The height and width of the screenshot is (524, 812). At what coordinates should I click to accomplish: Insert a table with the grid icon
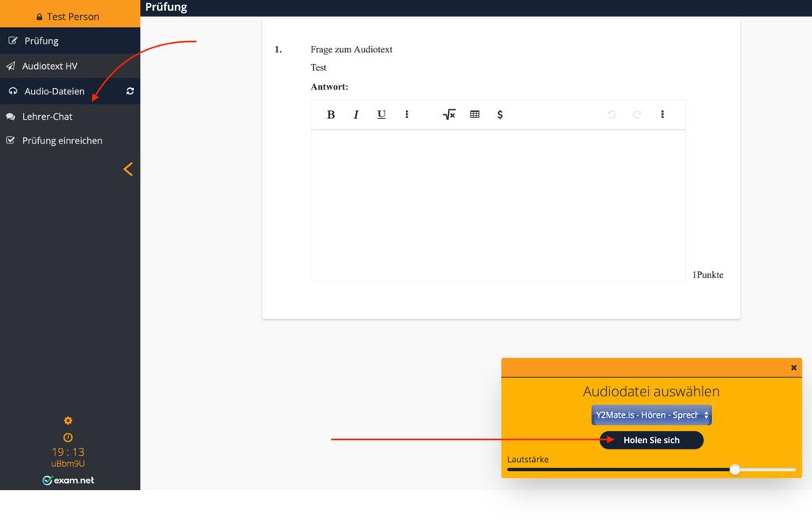pyautogui.click(x=475, y=115)
